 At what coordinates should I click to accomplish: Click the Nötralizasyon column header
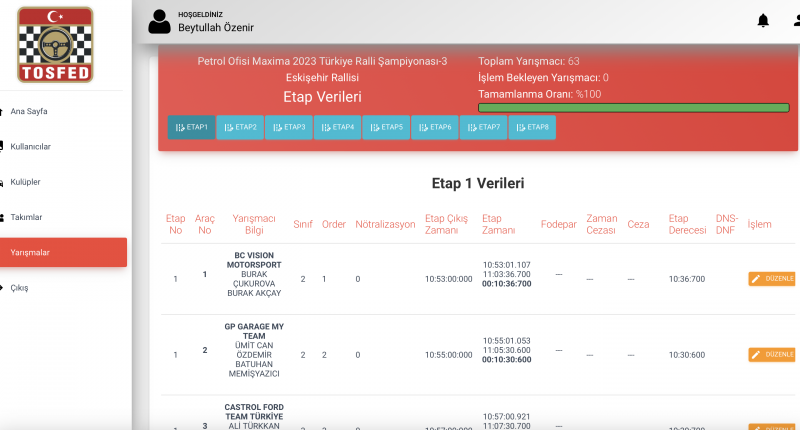[x=385, y=224]
